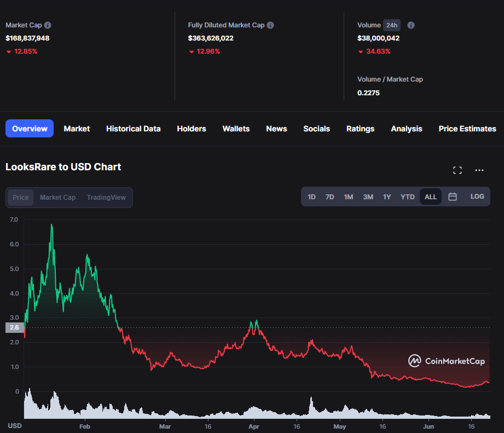Screen dimensions: 504x433
Task: Click the Volume info icon
Action: (x=411, y=25)
